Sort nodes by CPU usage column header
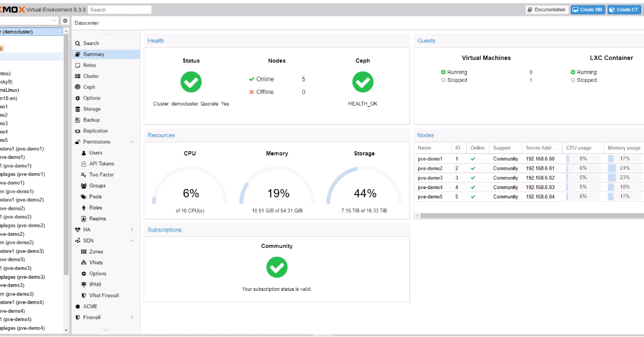This screenshot has height=337, width=644. click(583, 148)
